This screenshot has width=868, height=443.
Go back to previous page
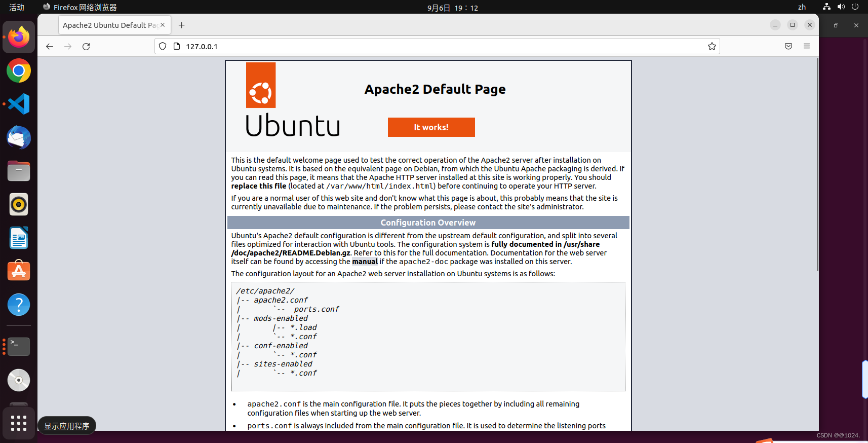click(50, 46)
